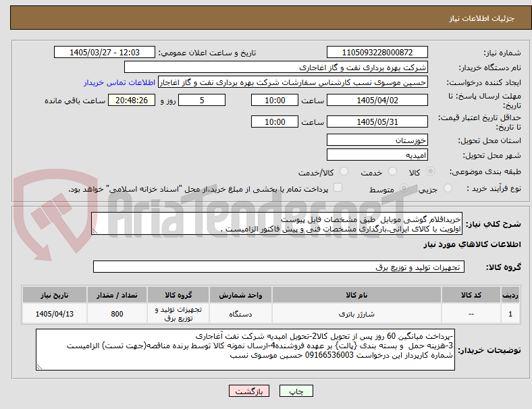This screenshot has width=532, height=409.
Task: Select the کالا radio button
Action: coord(430,171)
